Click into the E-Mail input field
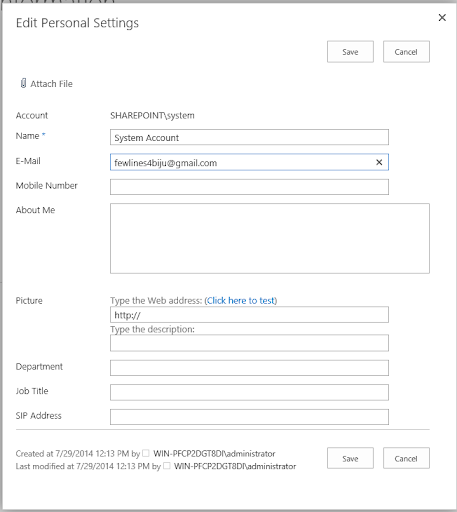Viewport: 457px width, 512px height. click(x=249, y=162)
